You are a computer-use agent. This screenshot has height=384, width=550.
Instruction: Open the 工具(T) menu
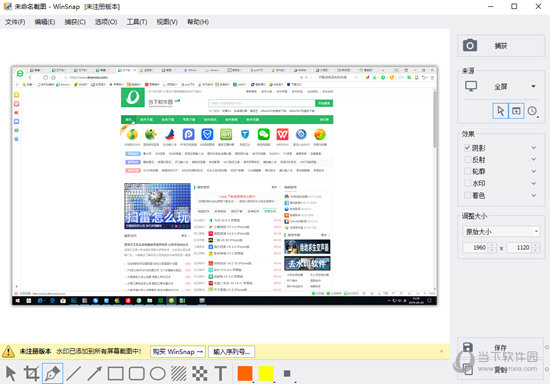137,22
